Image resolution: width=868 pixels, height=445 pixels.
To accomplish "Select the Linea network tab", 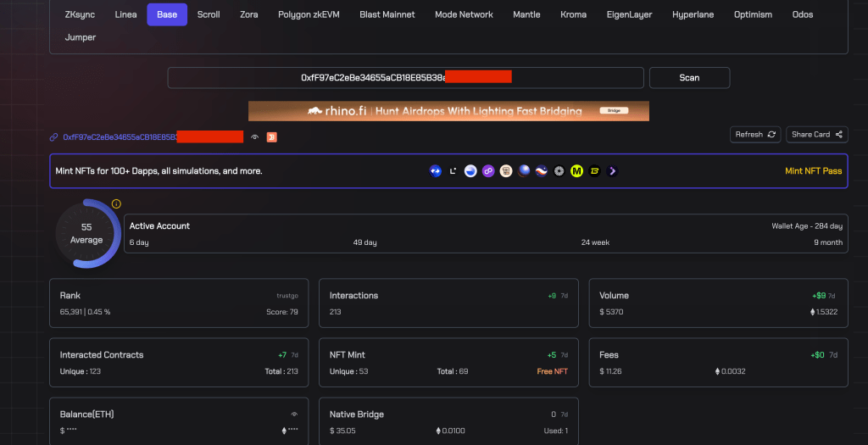I will (125, 14).
